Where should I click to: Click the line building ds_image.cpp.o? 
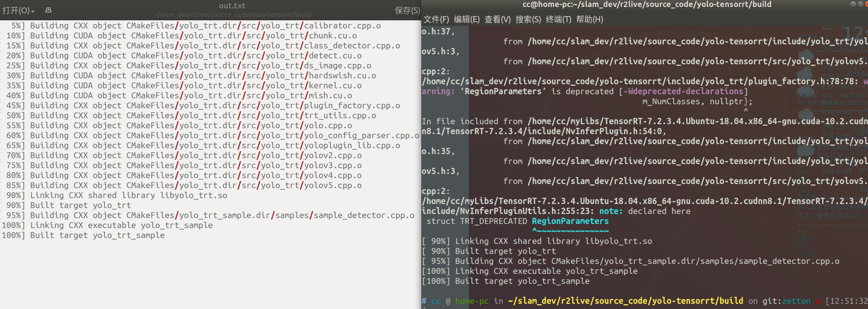coord(186,65)
